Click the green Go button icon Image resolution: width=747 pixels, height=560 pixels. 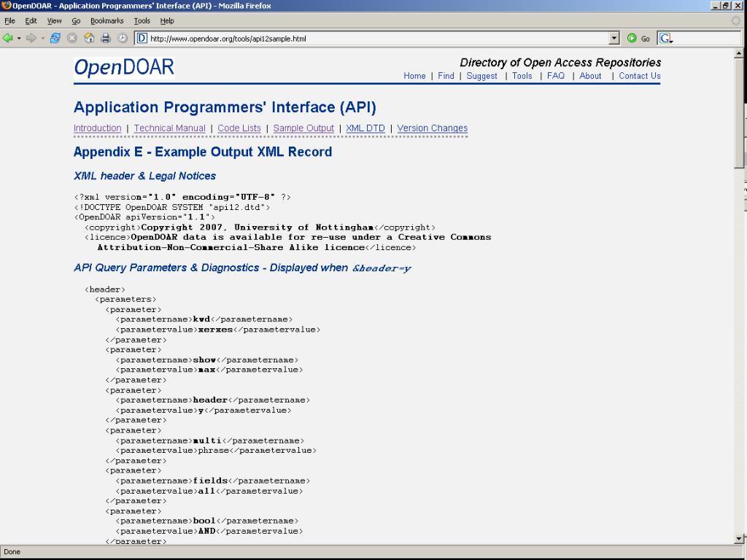pyautogui.click(x=632, y=39)
